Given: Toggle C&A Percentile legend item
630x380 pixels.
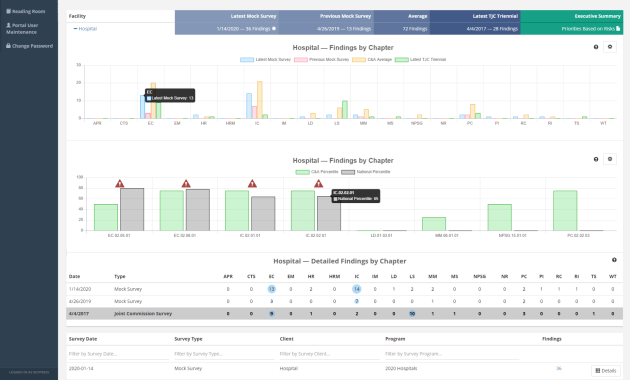Looking at the screenshot, I should [x=317, y=172].
